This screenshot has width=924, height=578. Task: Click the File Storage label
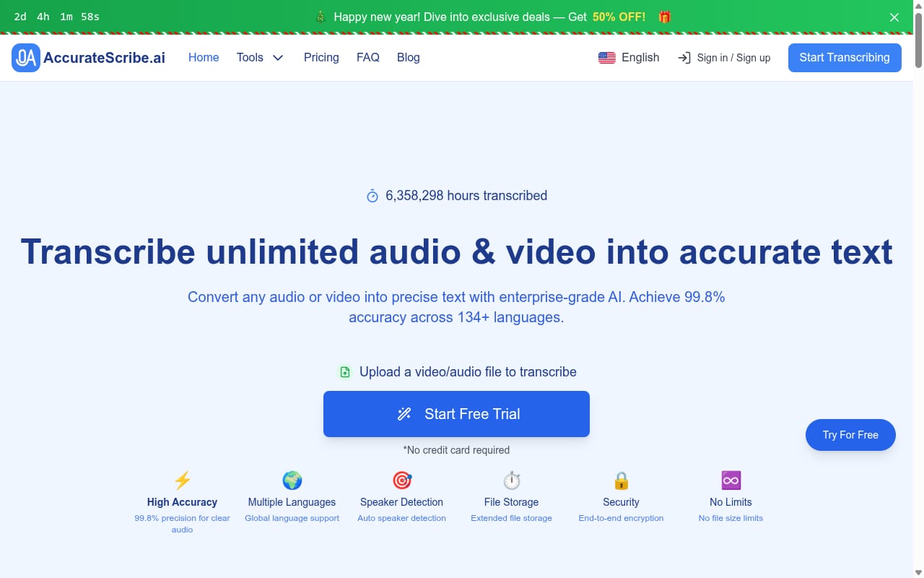(511, 502)
